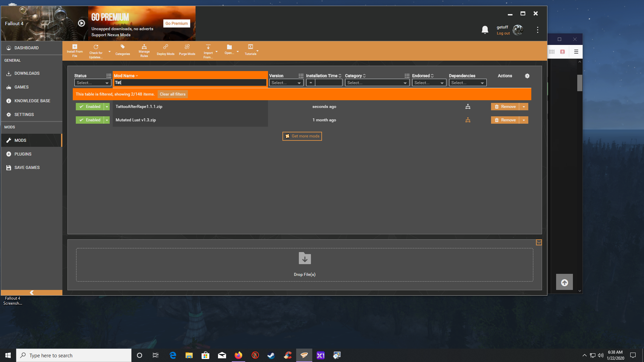Open File Explorer from the taskbar
The width and height of the screenshot is (644, 362).
pos(189,355)
